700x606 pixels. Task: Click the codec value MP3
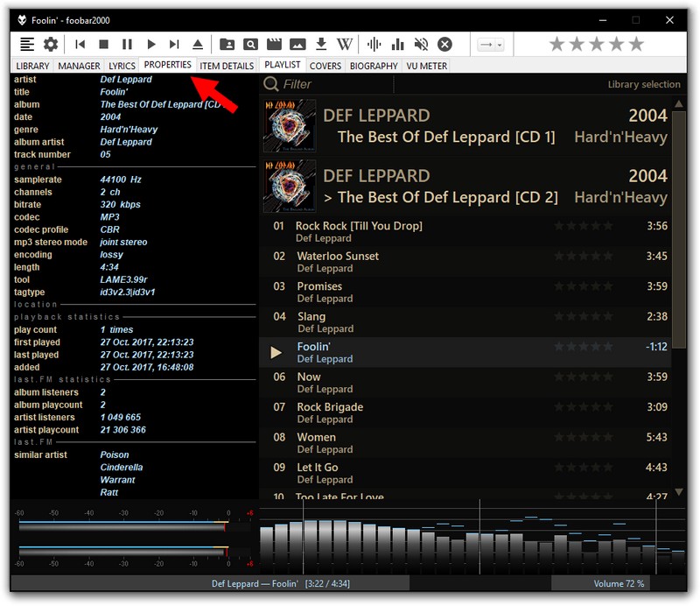click(110, 217)
